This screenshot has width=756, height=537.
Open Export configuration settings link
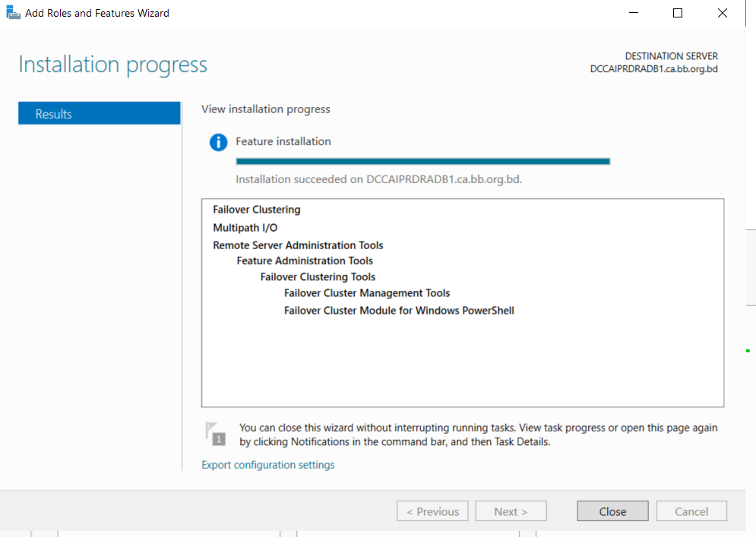(x=268, y=465)
